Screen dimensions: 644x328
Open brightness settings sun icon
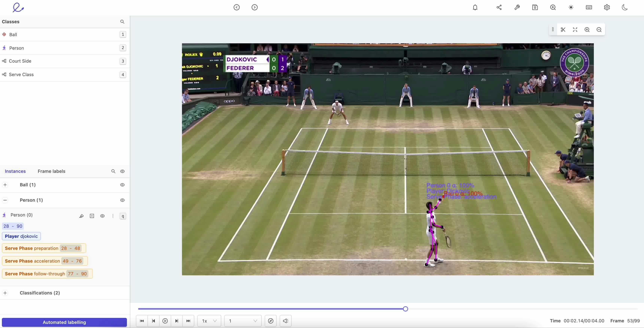(571, 7)
